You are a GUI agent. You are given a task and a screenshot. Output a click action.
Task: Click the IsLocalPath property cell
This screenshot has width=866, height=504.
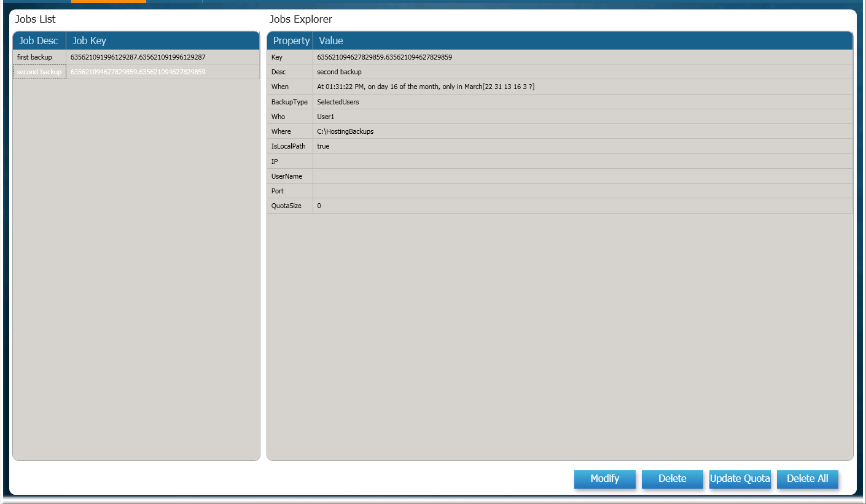[x=291, y=146]
